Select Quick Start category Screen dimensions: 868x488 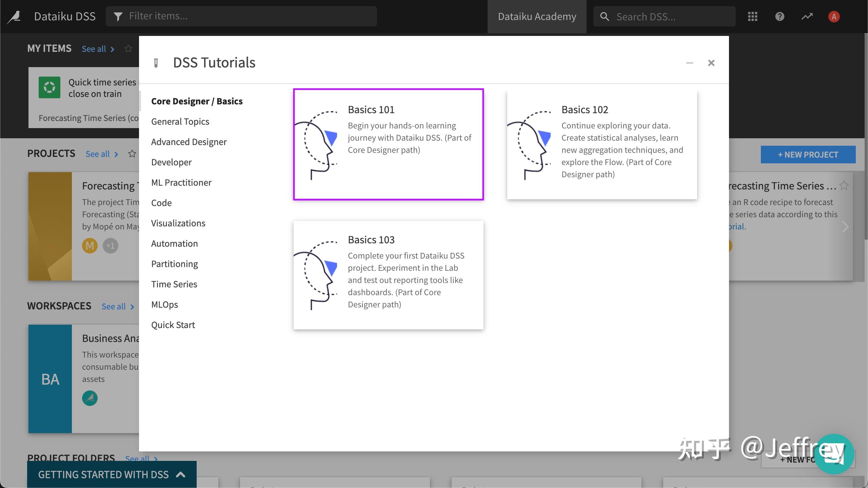click(173, 325)
